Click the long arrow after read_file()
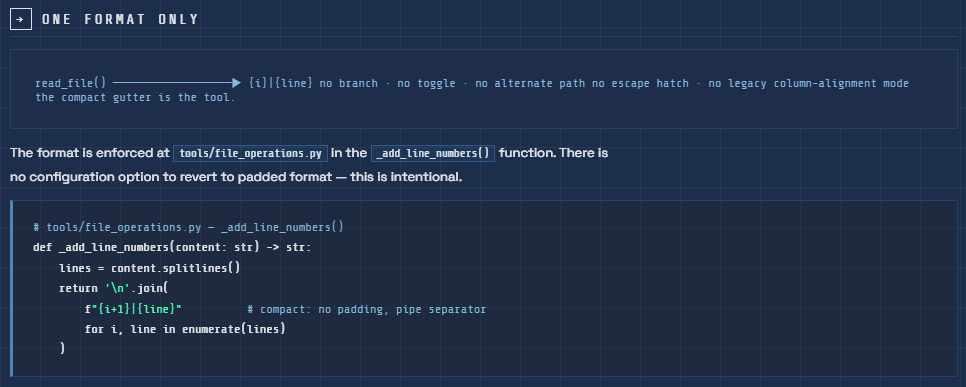This screenshot has width=966, height=387. click(177, 83)
